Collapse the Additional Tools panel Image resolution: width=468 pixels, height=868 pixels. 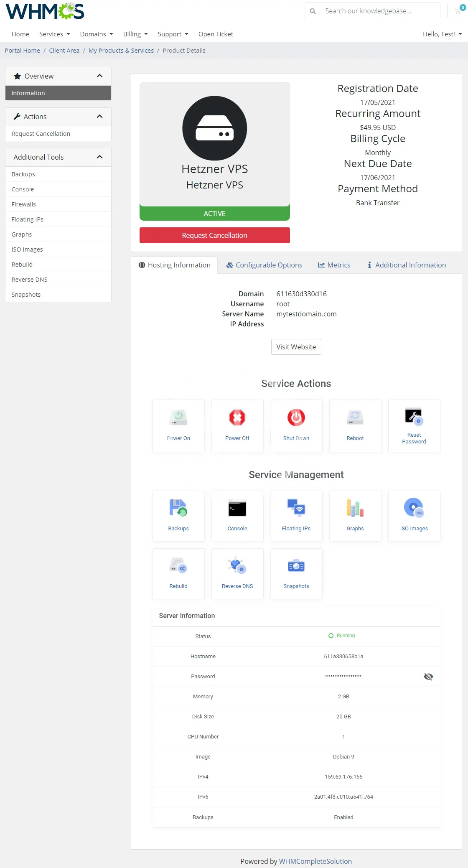(99, 157)
